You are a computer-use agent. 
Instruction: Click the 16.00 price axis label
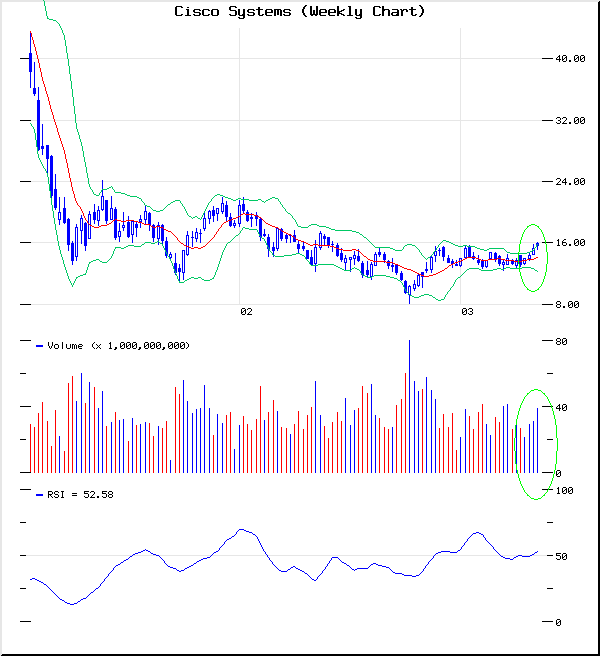(570, 243)
